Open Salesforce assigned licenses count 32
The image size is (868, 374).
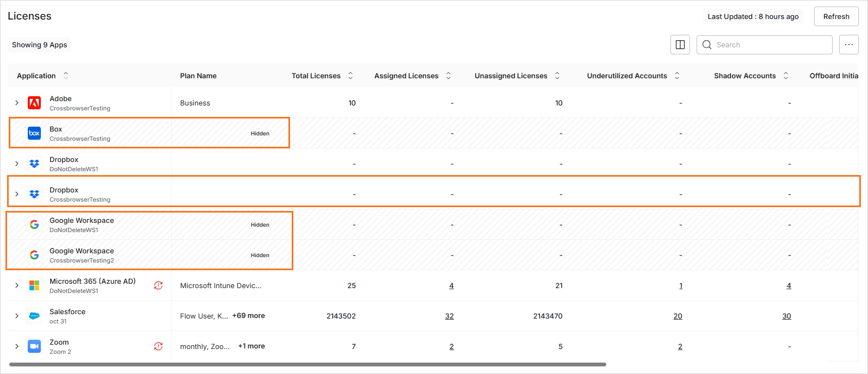pos(450,316)
